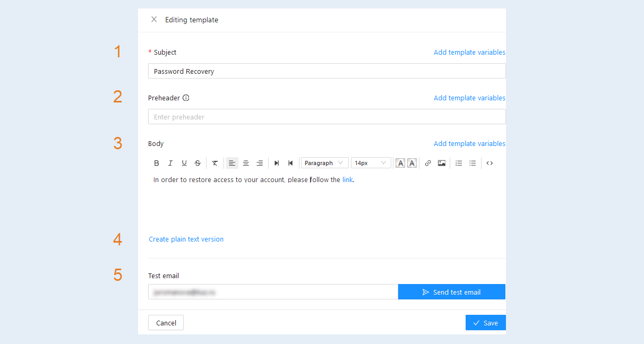This screenshot has height=344, width=644.
Task: Add template variables to Preheader
Action: [x=469, y=98]
